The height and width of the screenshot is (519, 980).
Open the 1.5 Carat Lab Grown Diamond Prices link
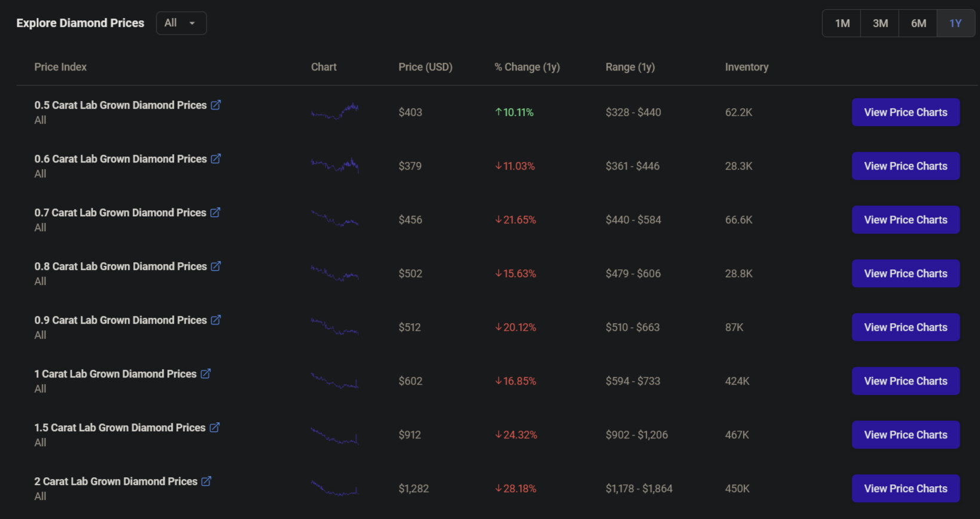coord(119,428)
